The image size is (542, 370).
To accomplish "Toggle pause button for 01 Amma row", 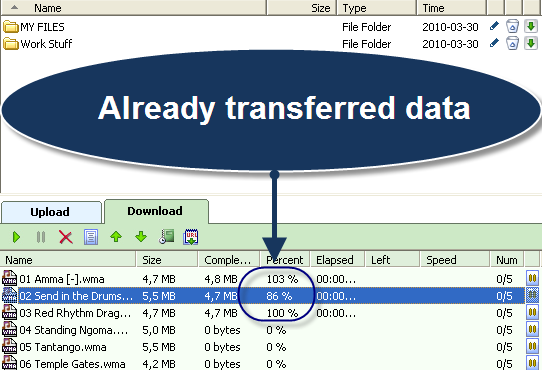I will 532,278.
